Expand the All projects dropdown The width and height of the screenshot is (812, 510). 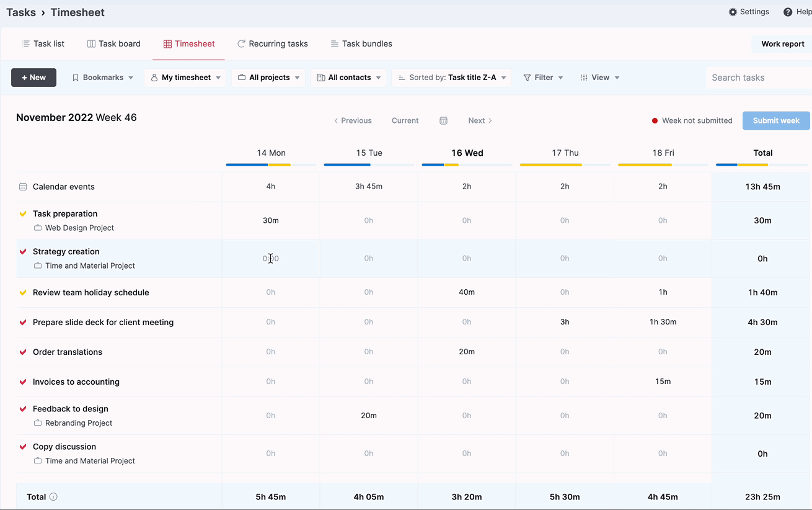pos(268,78)
